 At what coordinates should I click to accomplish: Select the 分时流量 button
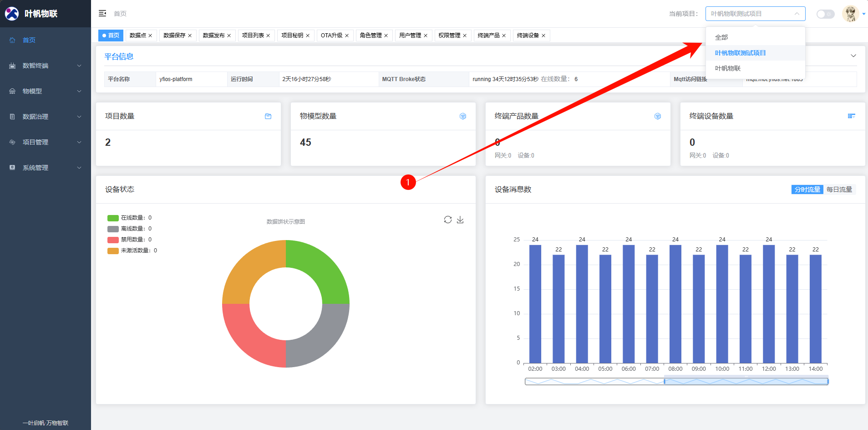click(x=807, y=189)
